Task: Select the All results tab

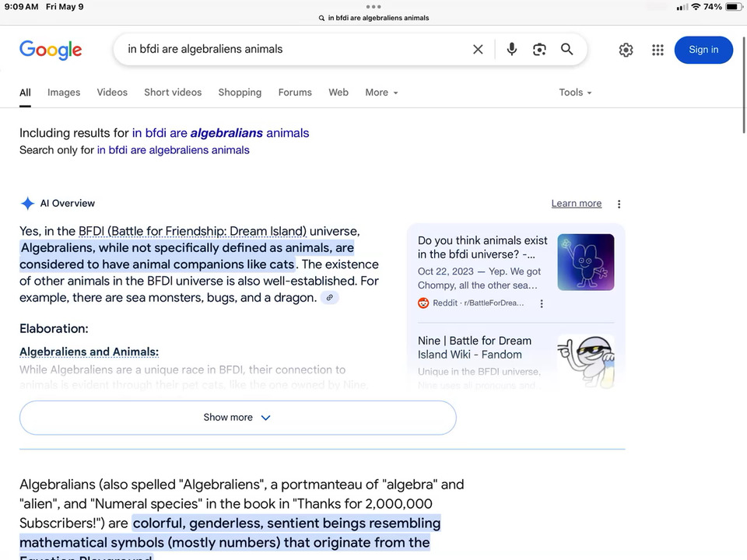Action: click(x=25, y=93)
